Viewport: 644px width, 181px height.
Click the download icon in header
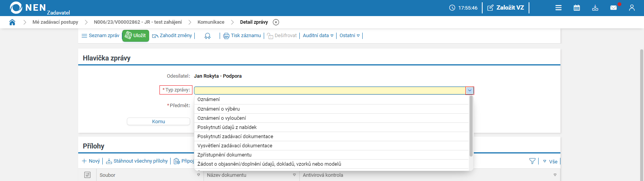pyautogui.click(x=595, y=8)
